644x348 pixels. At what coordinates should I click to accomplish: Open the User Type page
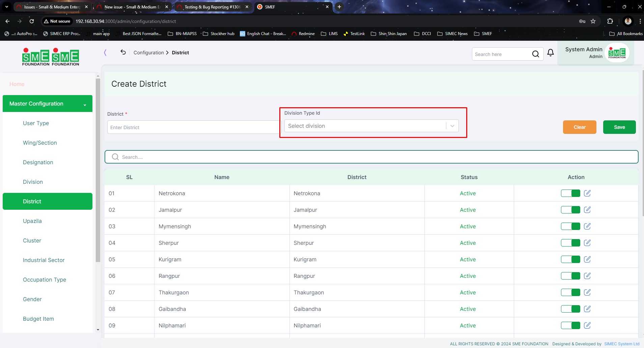[x=36, y=123]
